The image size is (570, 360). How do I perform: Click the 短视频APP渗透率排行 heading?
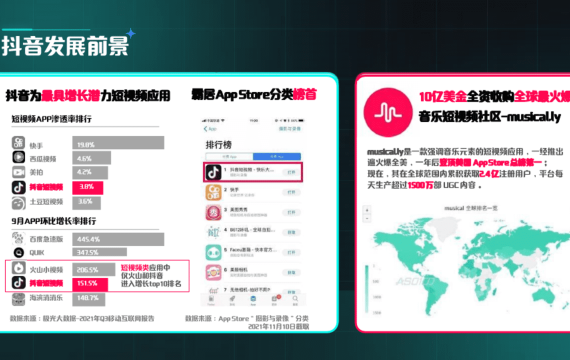point(51,119)
